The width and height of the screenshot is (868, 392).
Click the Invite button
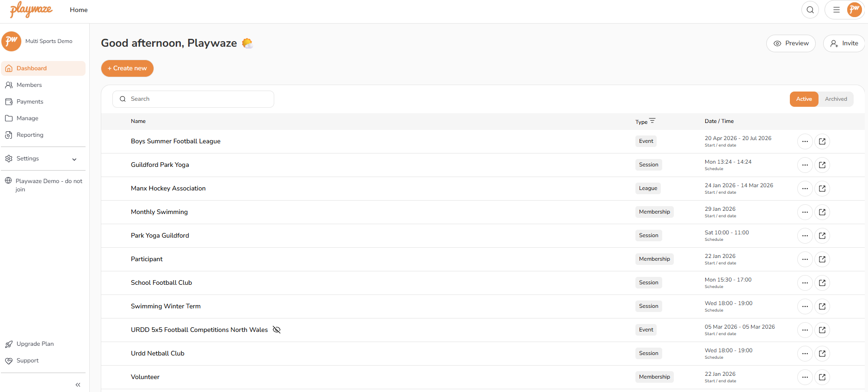844,43
